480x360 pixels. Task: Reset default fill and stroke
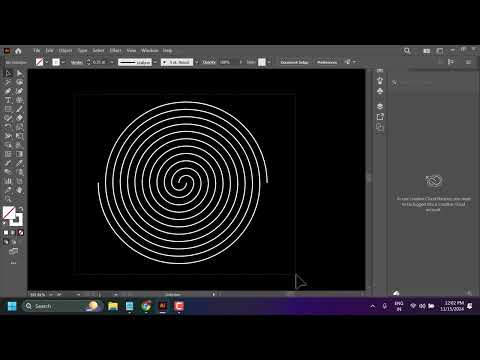[x=5, y=222]
